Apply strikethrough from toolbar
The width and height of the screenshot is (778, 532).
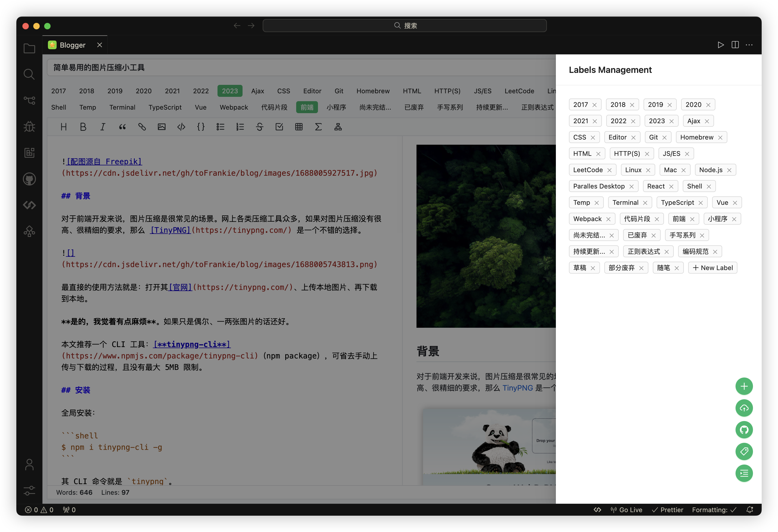pos(260,127)
